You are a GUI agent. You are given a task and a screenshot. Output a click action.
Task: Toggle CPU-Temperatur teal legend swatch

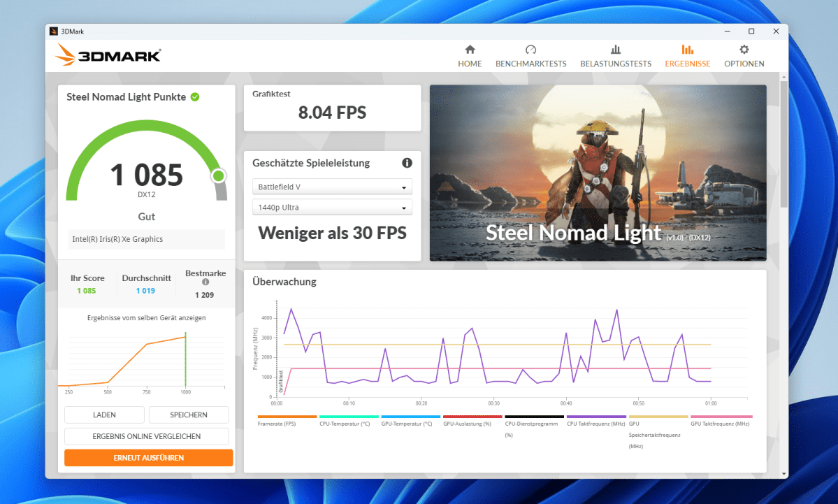tap(349, 417)
